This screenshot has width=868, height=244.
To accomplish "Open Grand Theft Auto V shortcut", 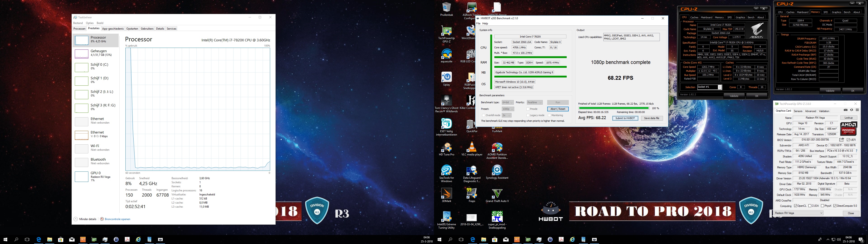I will 497,195.
